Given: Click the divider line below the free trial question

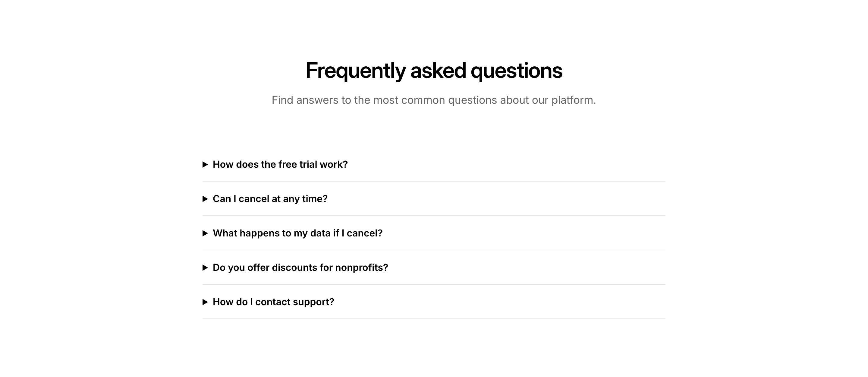Looking at the screenshot, I should pyautogui.click(x=434, y=182).
